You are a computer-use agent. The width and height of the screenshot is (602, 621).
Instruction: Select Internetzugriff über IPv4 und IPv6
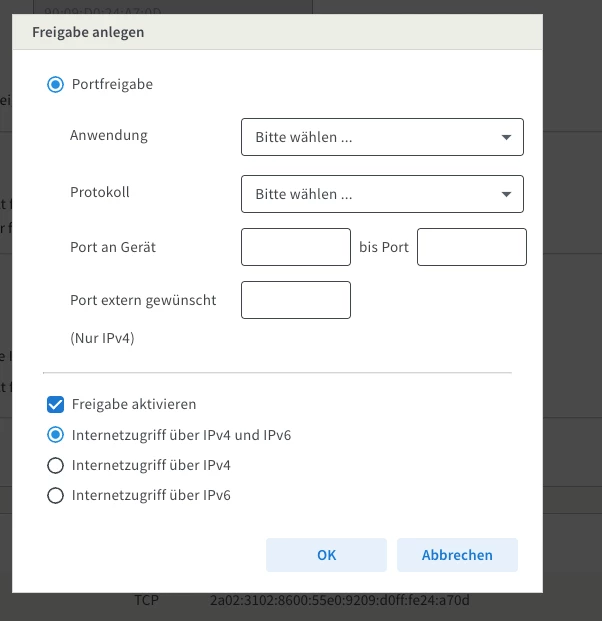point(56,435)
